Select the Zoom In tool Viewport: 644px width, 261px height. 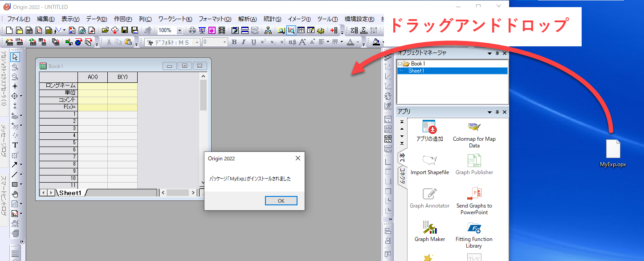(x=15, y=66)
